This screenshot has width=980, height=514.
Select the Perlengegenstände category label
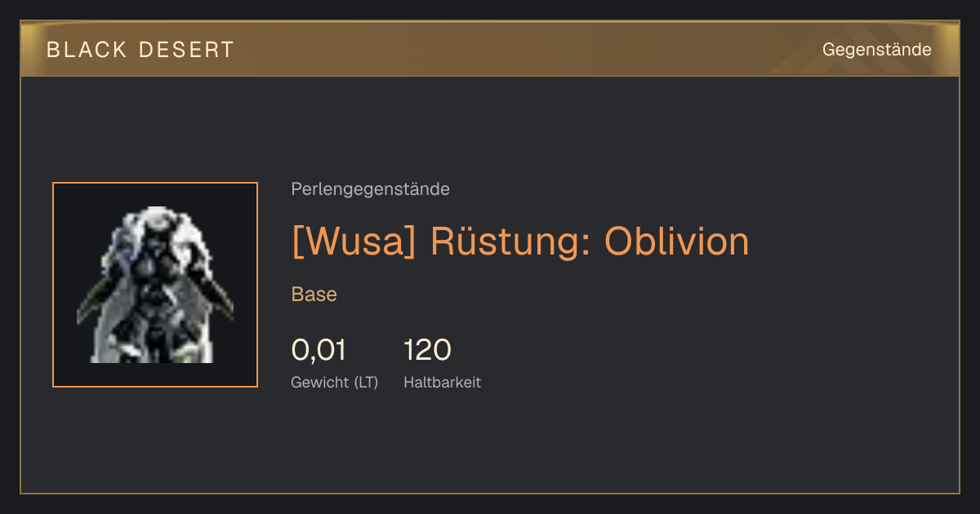coord(370,189)
